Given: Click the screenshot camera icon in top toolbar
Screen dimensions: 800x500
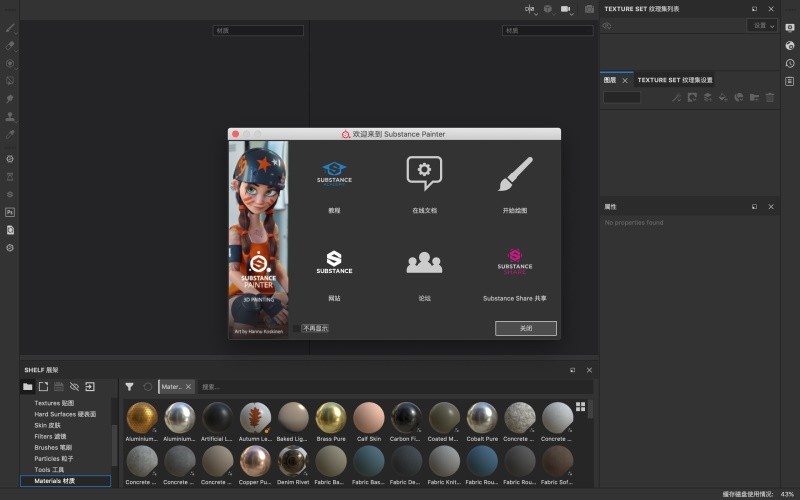Looking at the screenshot, I should pyautogui.click(x=589, y=9).
